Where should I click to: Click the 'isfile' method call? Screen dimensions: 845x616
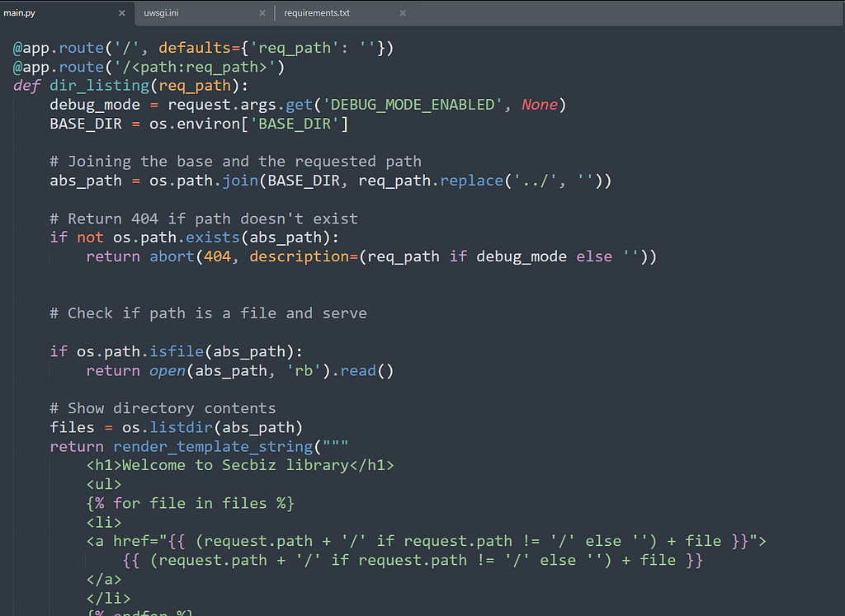tap(177, 351)
